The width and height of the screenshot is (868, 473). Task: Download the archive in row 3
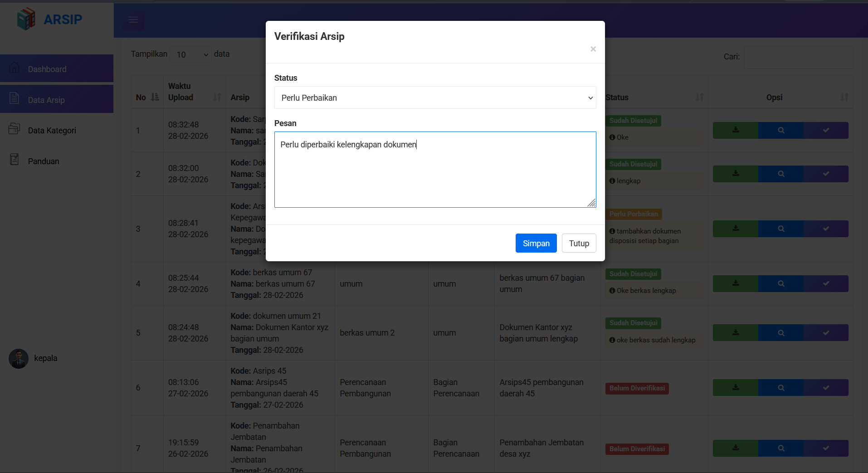(736, 229)
